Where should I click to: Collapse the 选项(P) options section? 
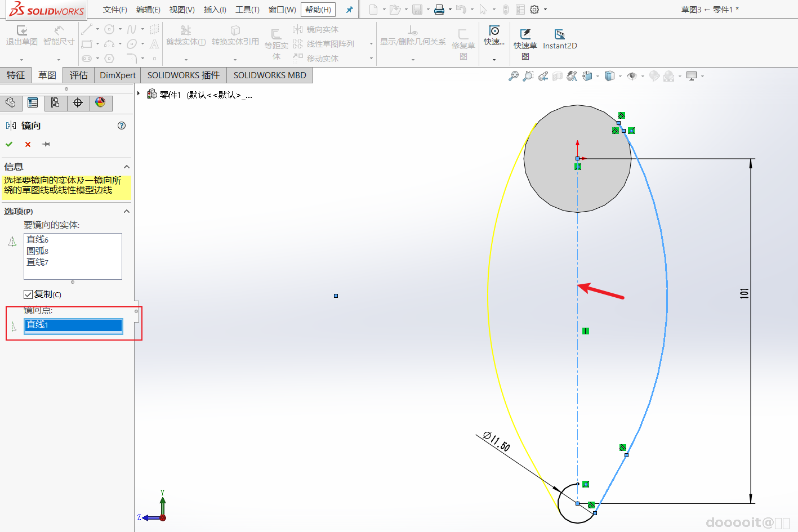tap(127, 211)
